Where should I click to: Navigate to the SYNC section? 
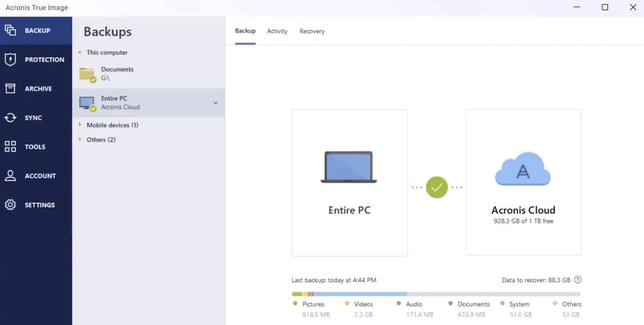click(x=36, y=118)
